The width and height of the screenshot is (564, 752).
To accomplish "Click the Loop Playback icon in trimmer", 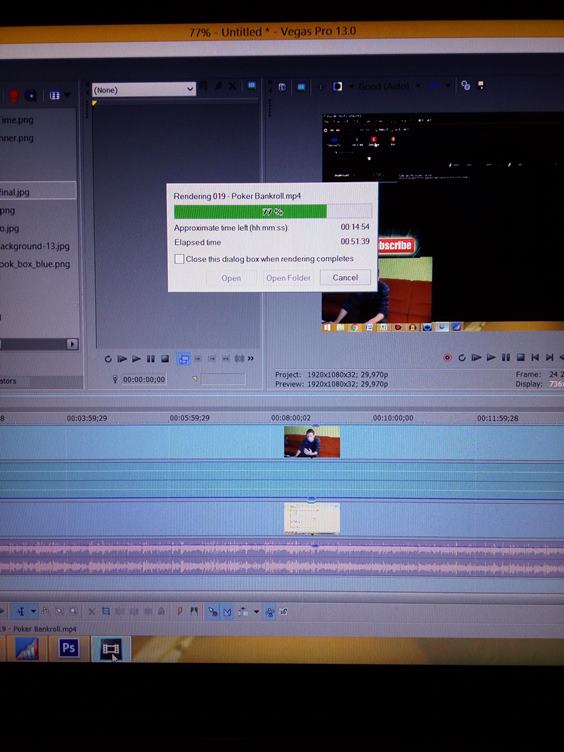I will [x=108, y=359].
